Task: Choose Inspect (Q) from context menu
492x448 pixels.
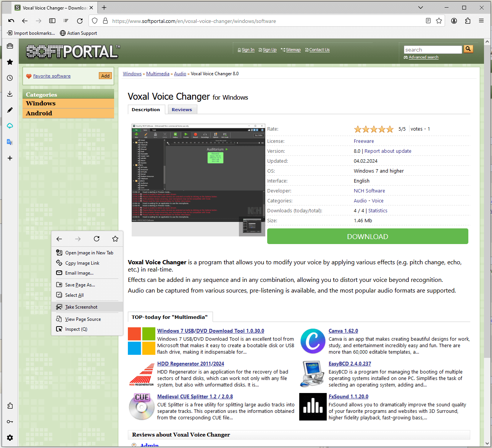Action: pyautogui.click(x=87, y=329)
